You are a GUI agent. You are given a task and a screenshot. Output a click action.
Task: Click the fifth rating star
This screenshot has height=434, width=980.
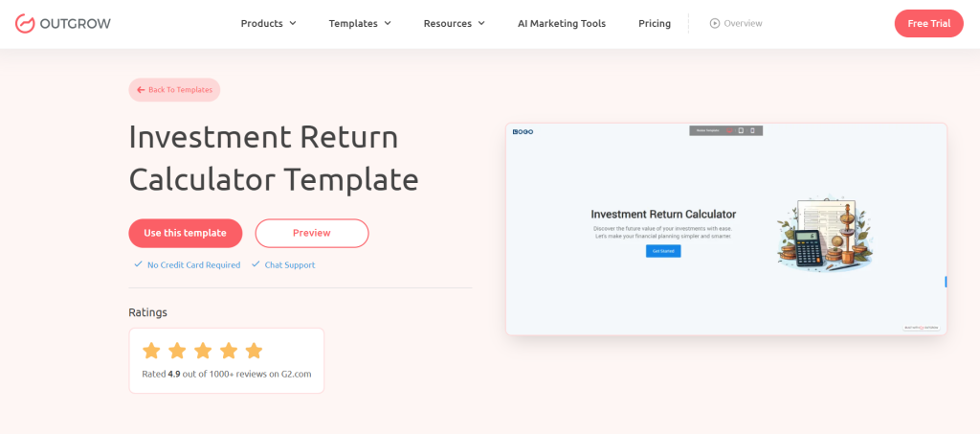(x=254, y=351)
